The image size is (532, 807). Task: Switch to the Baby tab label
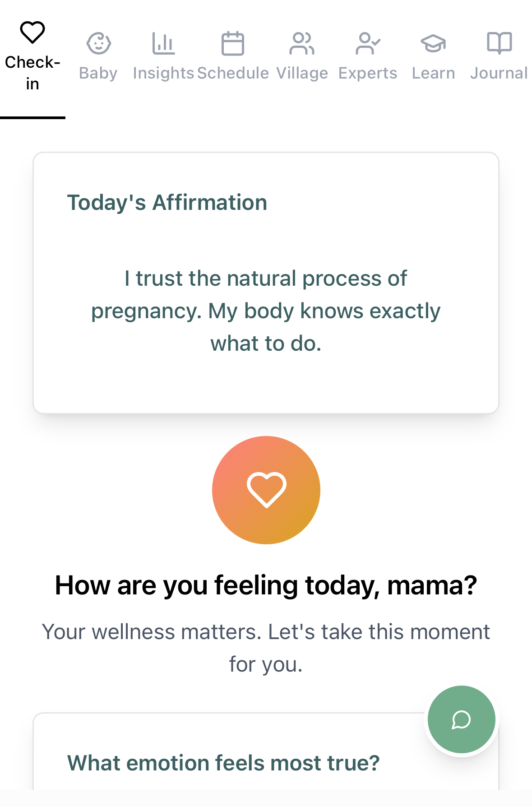coord(98,73)
